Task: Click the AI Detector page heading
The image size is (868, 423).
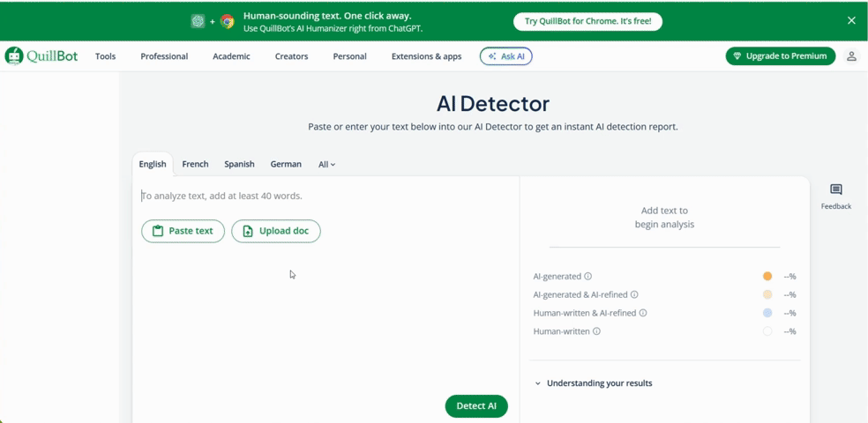Action: [x=493, y=103]
